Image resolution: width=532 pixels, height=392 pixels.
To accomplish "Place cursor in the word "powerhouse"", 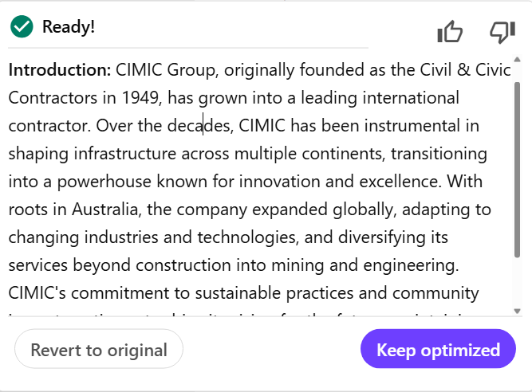I will point(104,182).
